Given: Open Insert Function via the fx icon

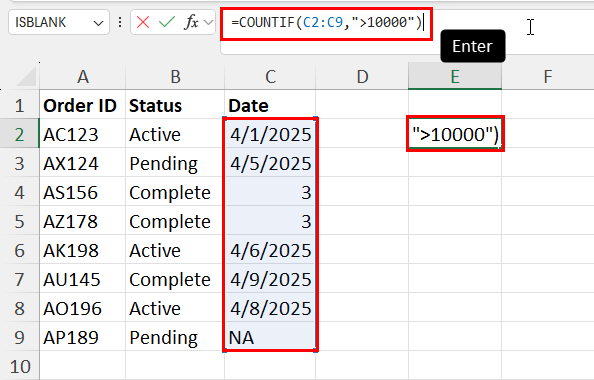Looking at the screenshot, I should tap(191, 22).
